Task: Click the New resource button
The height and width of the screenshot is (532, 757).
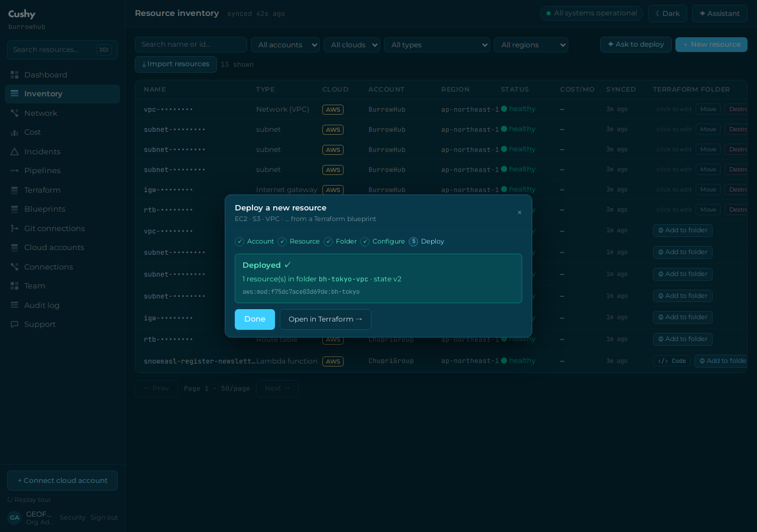Action: [x=711, y=44]
